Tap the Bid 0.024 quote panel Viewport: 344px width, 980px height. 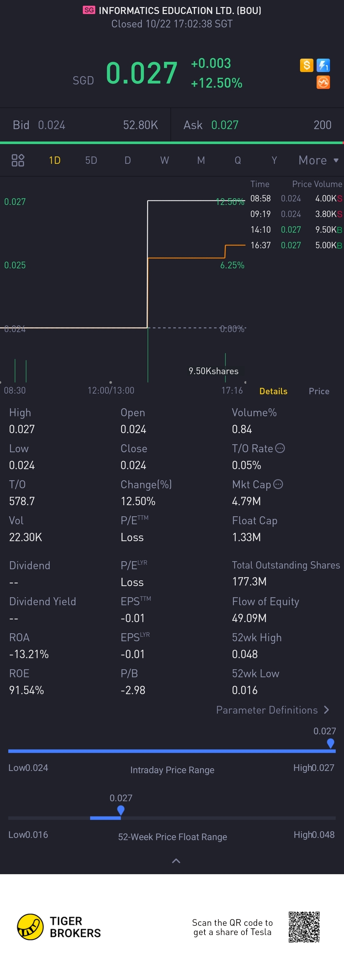[x=85, y=125]
